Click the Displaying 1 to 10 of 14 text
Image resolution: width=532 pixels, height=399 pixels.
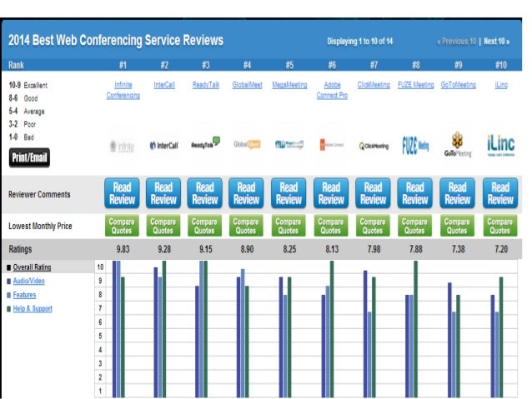[x=359, y=42]
